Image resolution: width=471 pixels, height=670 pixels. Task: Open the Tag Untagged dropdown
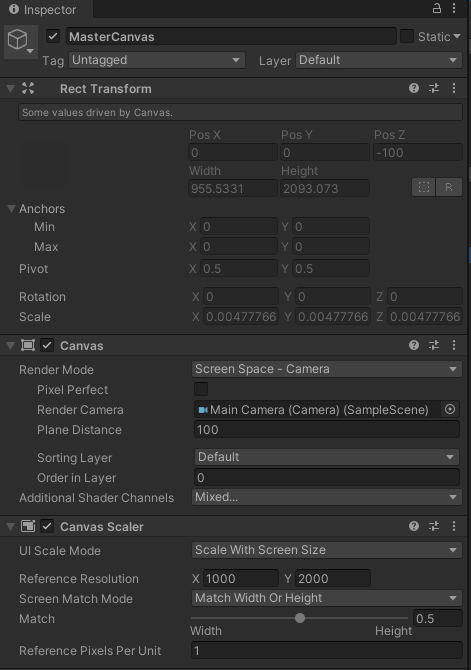point(157,60)
